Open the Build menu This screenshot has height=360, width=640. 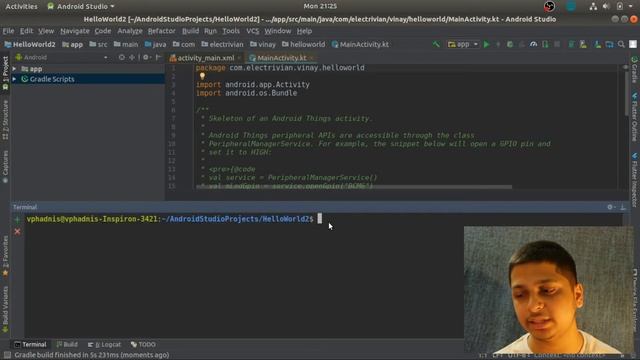click(190, 31)
